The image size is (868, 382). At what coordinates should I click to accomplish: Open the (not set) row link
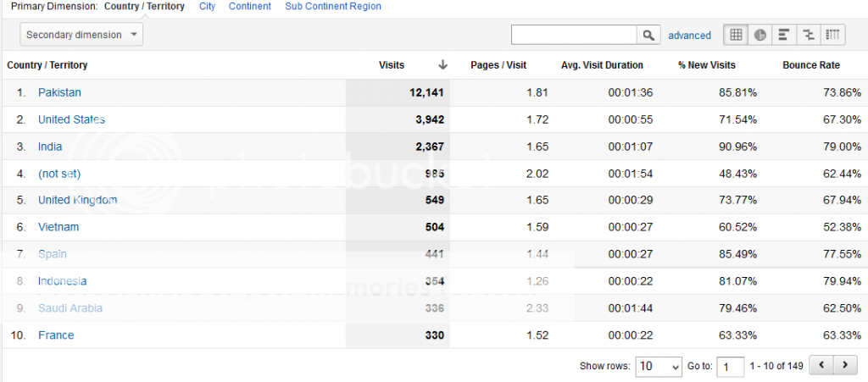(x=59, y=174)
